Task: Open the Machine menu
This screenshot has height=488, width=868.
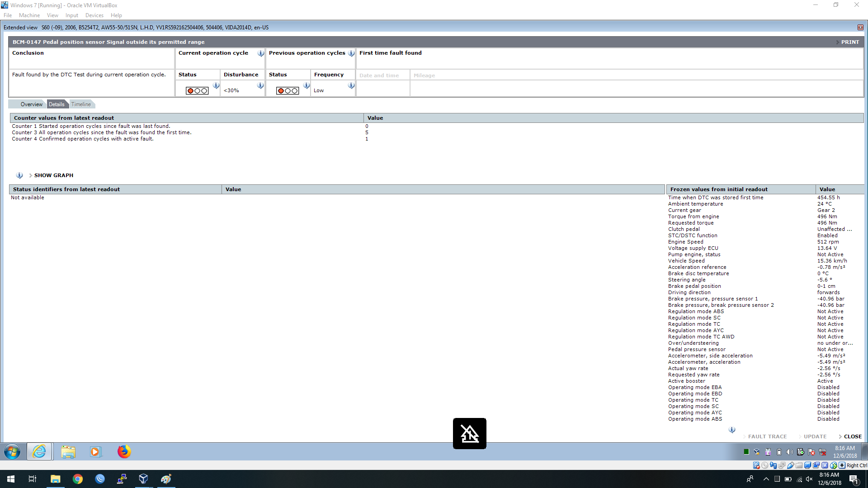Action: click(29, 15)
